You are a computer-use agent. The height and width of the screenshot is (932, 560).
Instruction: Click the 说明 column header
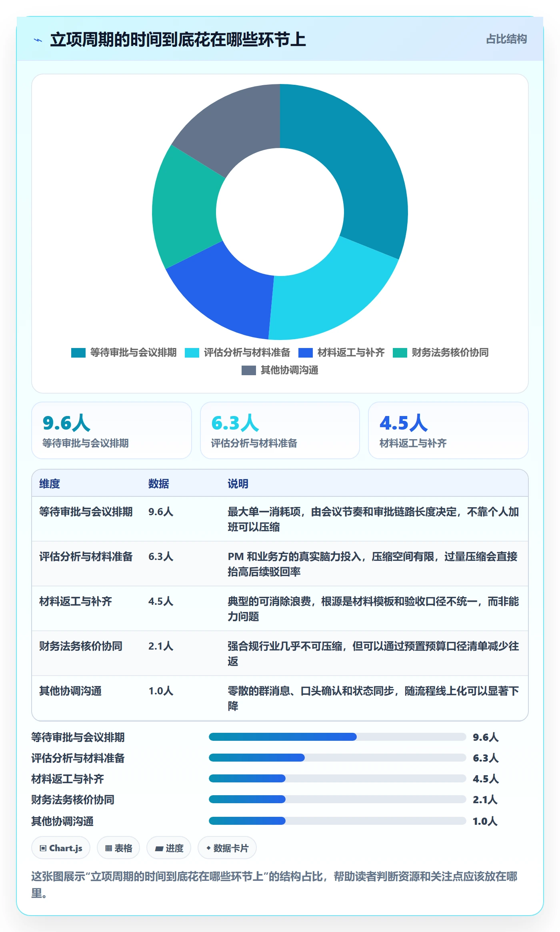coord(238,484)
